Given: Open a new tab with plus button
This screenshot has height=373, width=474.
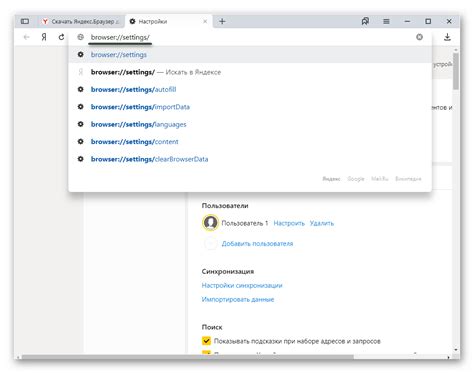Looking at the screenshot, I should click(x=222, y=21).
